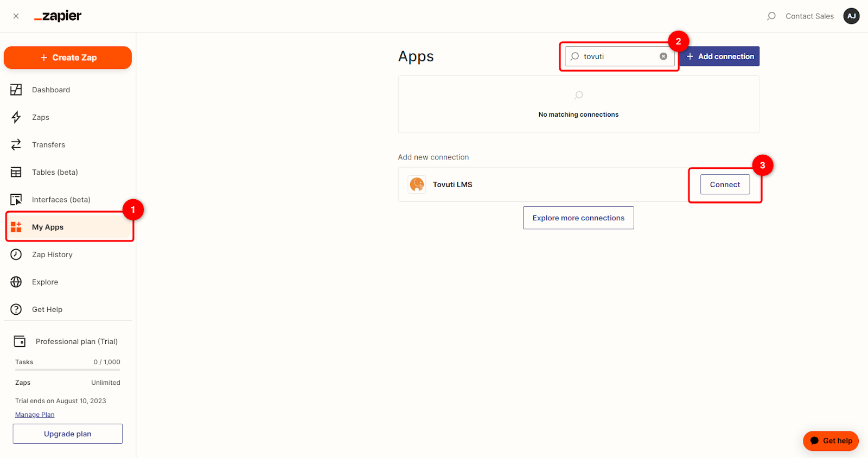
Task: Click the Upgrade plan button
Action: point(68,434)
